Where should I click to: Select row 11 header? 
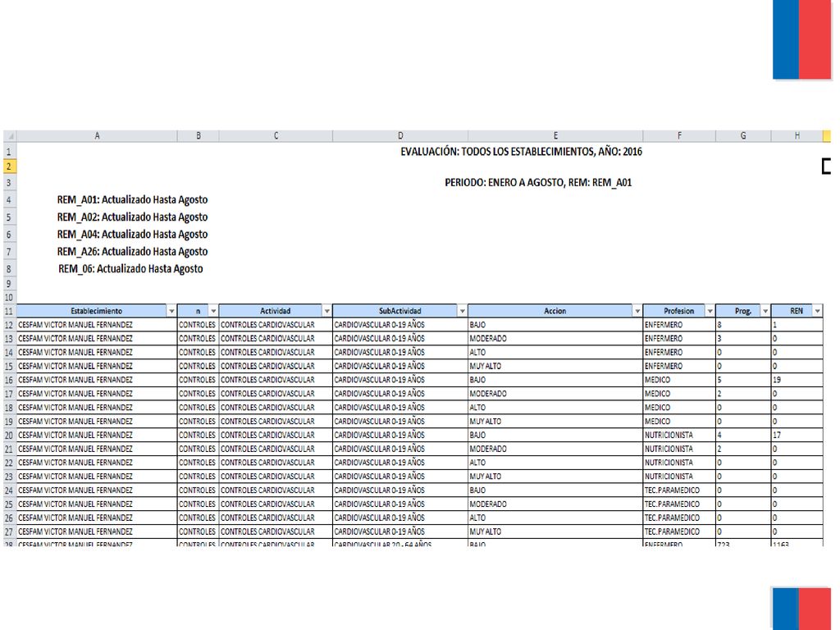click(x=10, y=311)
